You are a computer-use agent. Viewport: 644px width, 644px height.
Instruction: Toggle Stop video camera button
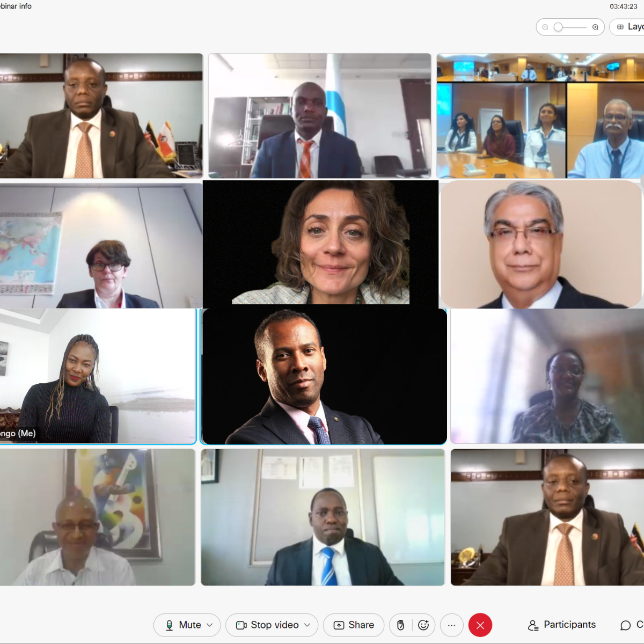pos(267,625)
